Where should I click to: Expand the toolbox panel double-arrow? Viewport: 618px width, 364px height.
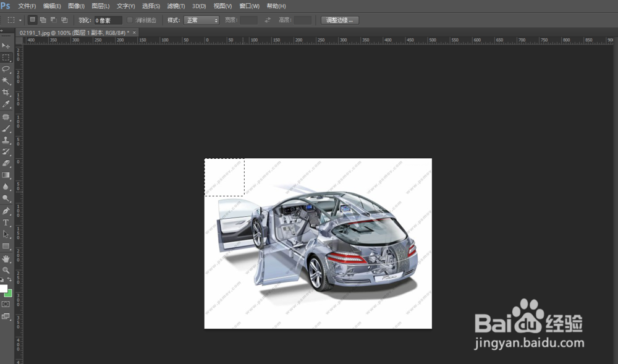tap(2, 31)
